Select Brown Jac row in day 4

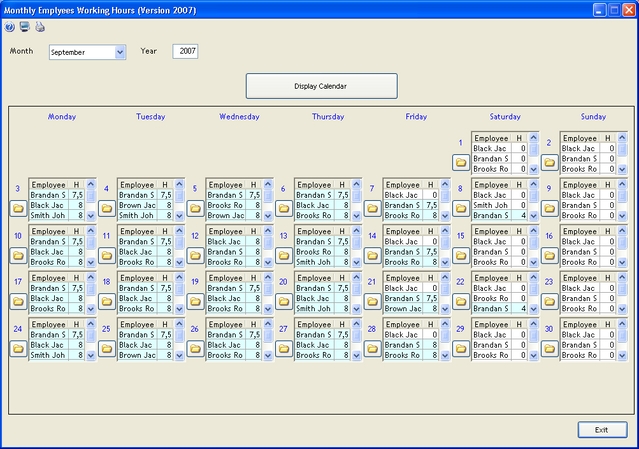[145, 205]
